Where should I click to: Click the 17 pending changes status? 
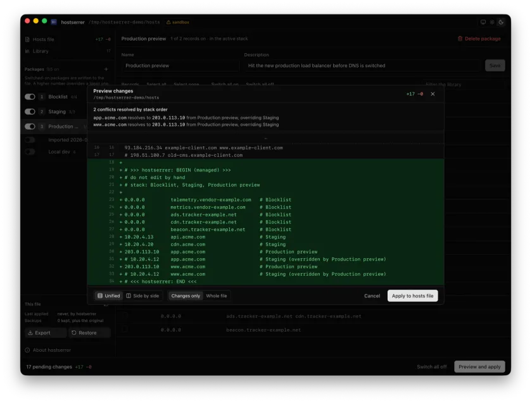[49, 367]
